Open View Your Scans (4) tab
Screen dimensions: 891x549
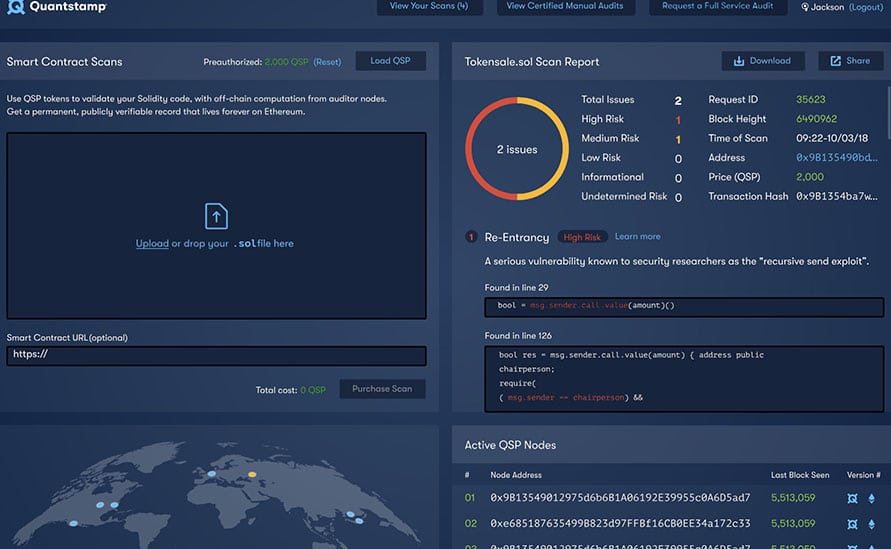pyautogui.click(x=429, y=6)
